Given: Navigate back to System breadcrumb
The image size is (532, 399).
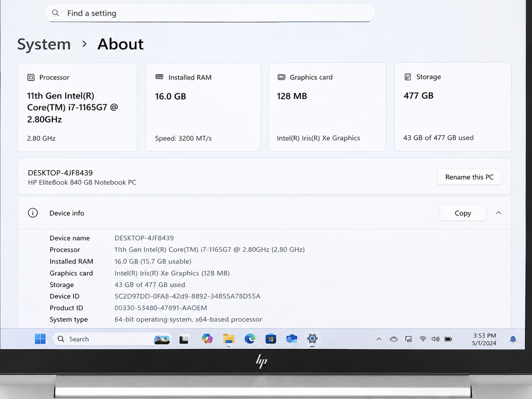Looking at the screenshot, I should (44, 44).
